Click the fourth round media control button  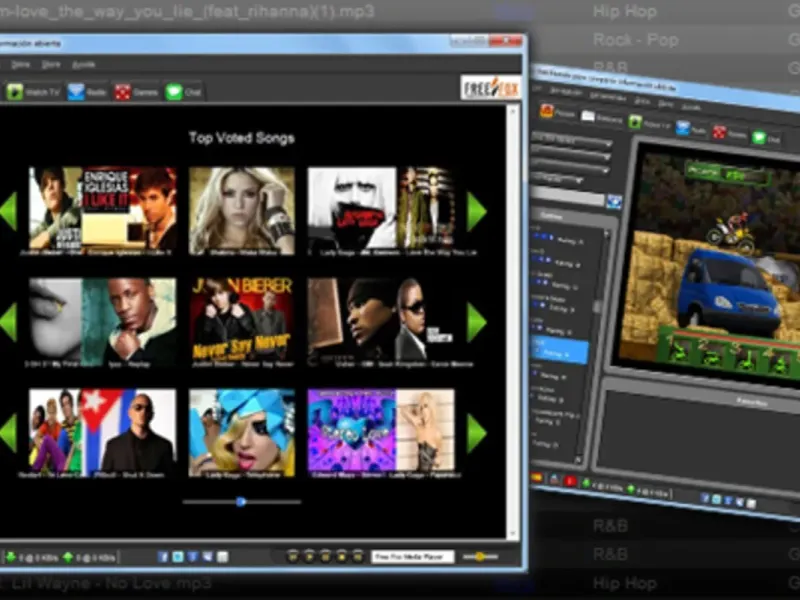(342, 556)
